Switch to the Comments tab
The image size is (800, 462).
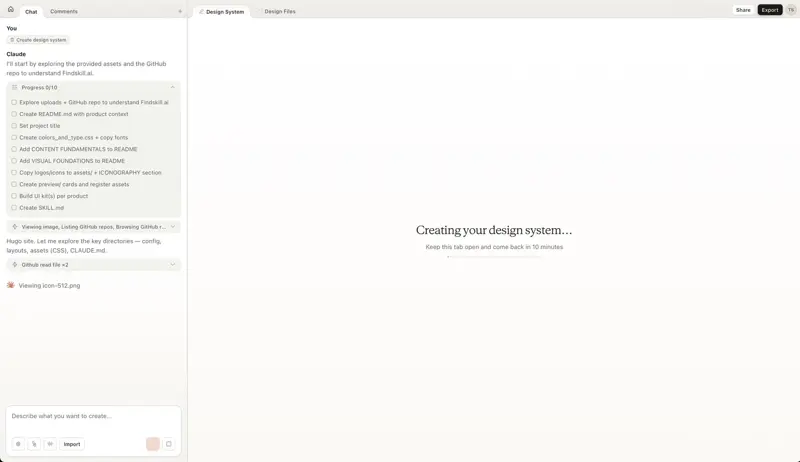coord(64,11)
